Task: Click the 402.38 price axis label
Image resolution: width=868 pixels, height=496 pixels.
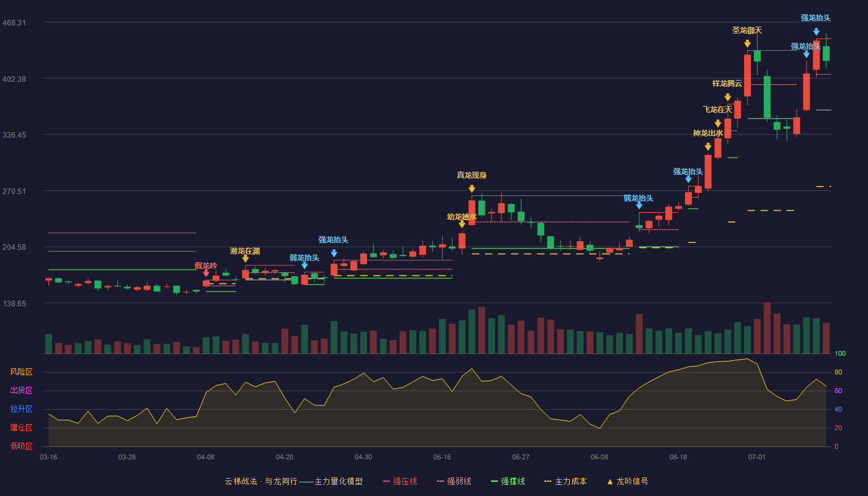Action: pyautogui.click(x=14, y=79)
